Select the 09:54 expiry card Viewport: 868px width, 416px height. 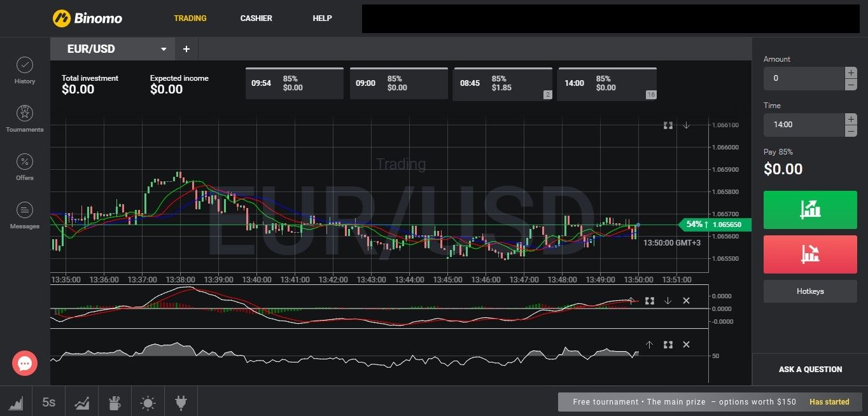click(x=295, y=83)
